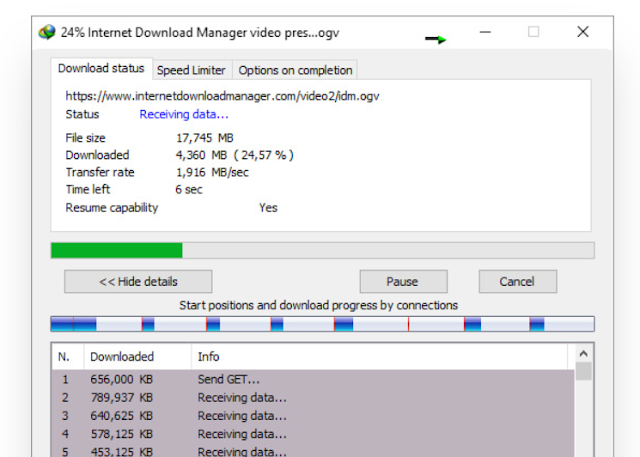The height and width of the screenshot is (457, 640).
Task: Click the file size value 17,745 MB
Action: click(x=204, y=138)
